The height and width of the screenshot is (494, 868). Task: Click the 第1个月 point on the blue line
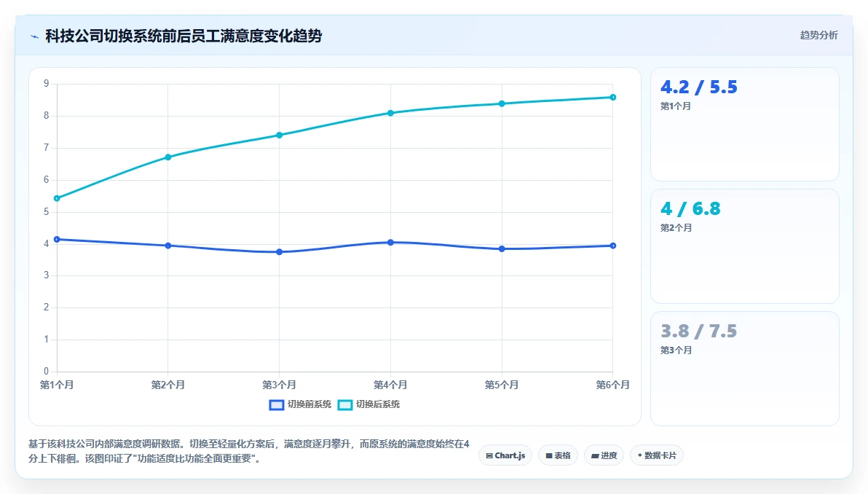57,239
